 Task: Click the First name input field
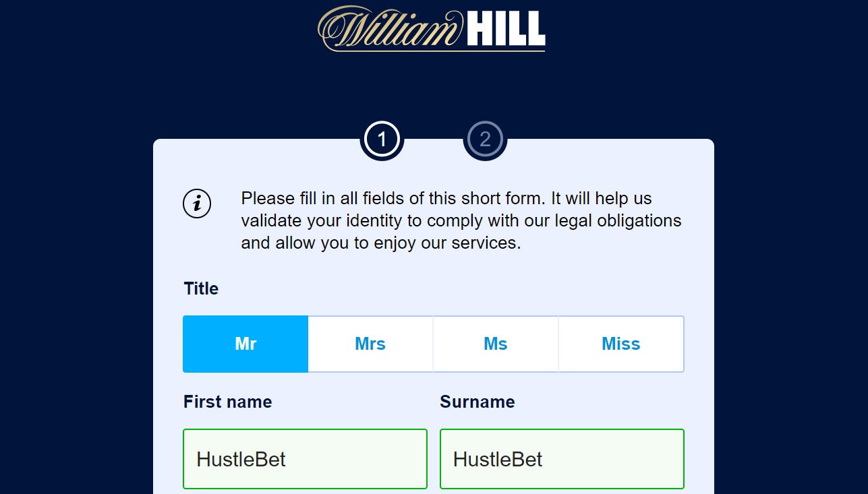(305, 459)
